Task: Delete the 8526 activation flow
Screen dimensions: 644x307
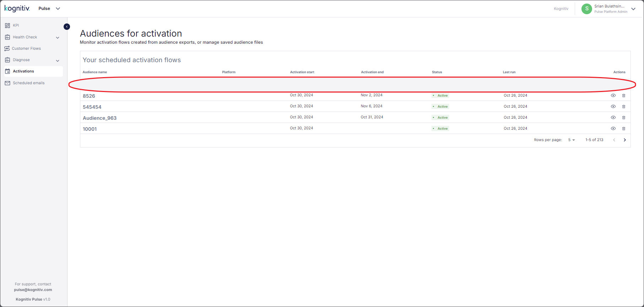Action: pyautogui.click(x=624, y=96)
